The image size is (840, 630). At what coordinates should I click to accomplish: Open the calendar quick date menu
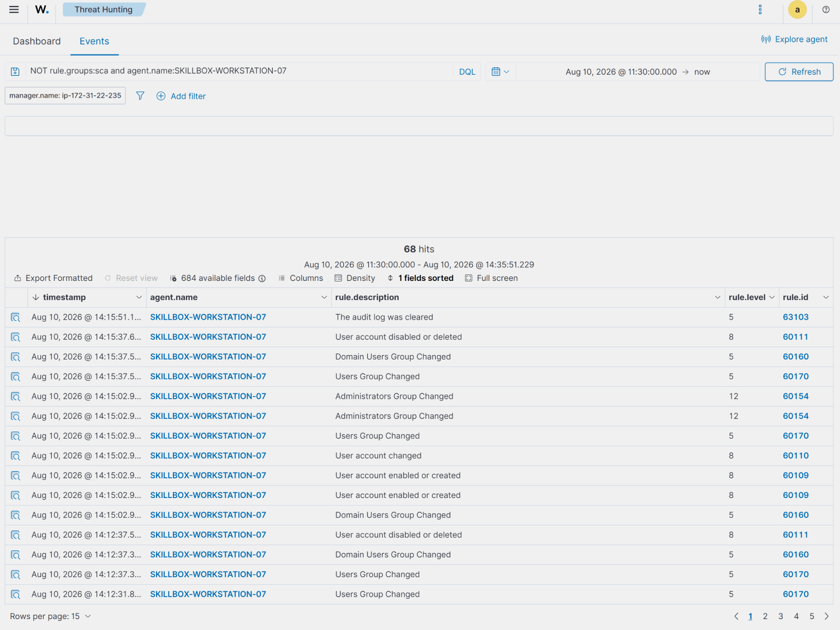pyautogui.click(x=500, y=71)
